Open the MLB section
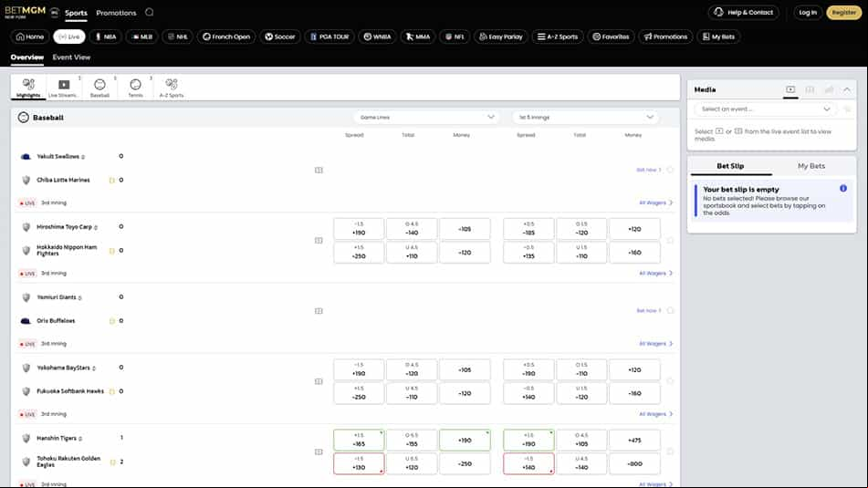 [142, 36]
